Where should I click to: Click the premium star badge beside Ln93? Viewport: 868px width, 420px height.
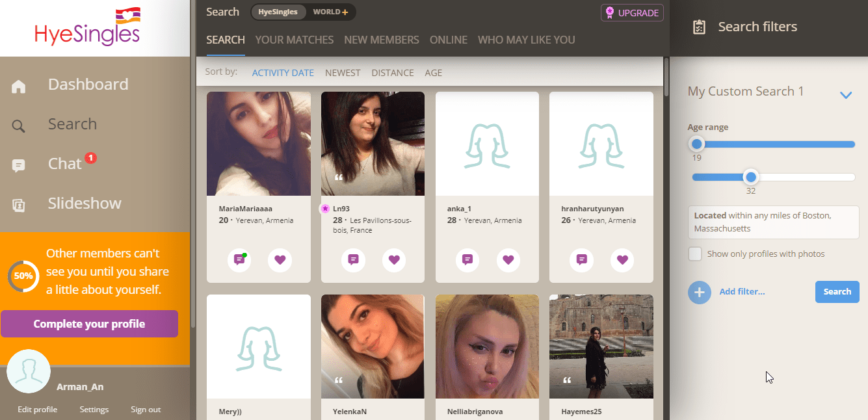coord(325,209)
